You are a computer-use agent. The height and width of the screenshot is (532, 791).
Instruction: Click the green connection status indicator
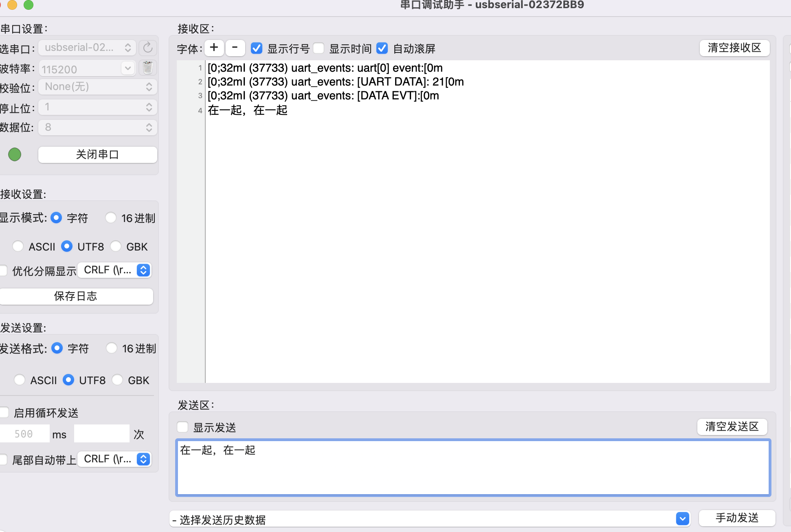(15, 154)
